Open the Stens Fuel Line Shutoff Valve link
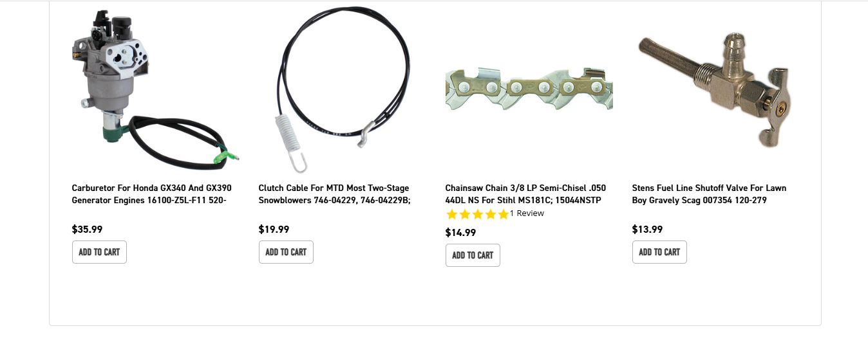 [x=709, y=194]
